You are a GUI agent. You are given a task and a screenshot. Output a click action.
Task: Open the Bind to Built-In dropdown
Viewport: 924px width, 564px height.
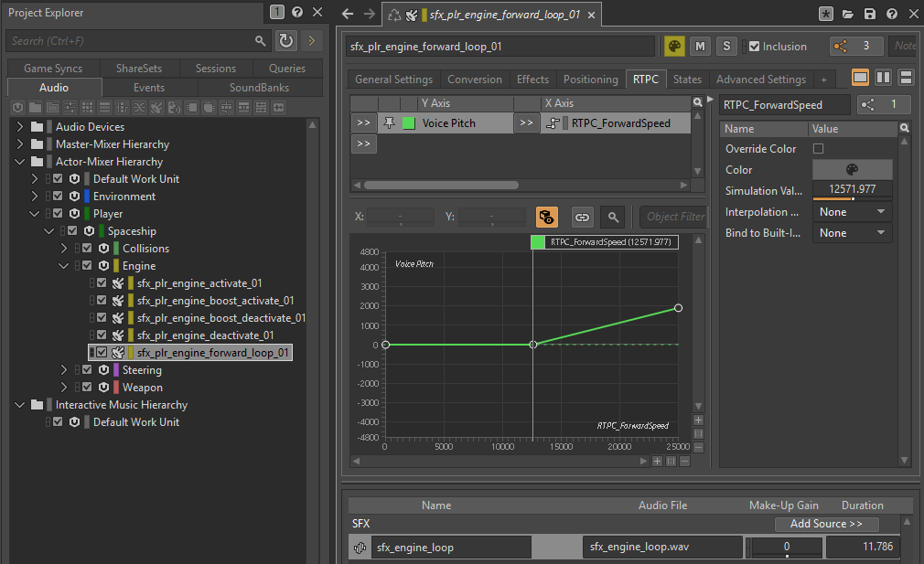[852, 233]
